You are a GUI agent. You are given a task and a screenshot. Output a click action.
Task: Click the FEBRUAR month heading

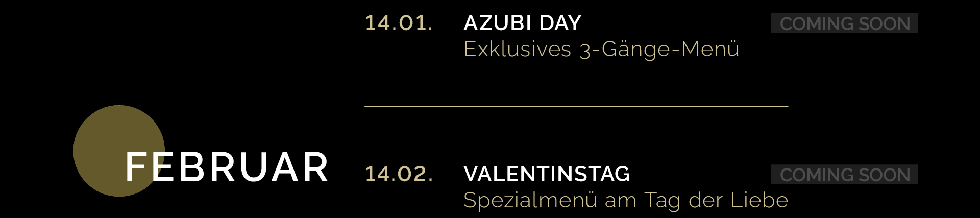(227, 167)
